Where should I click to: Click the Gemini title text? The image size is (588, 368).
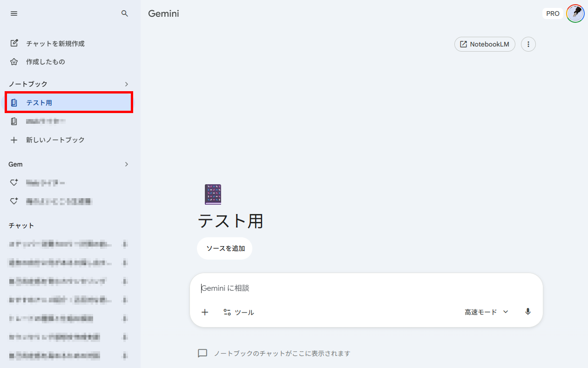point(163,13)
